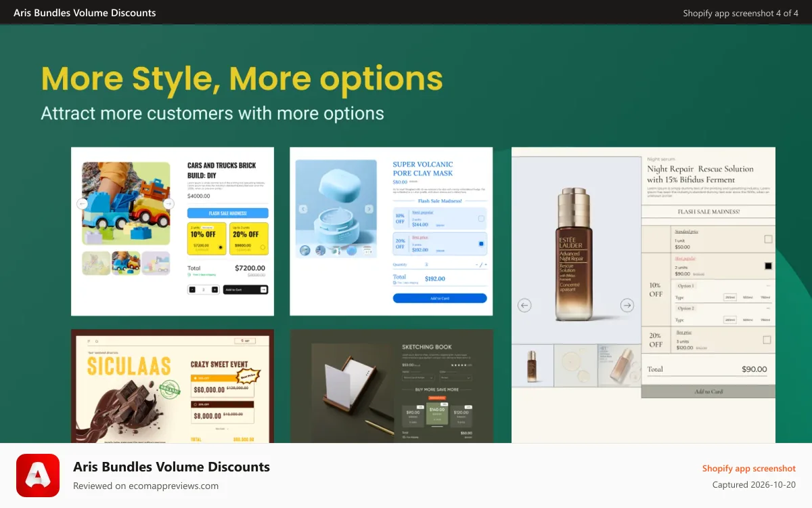Show next image in clay mask card
Screen dimensions: 812x508
click(x=369, y=209)
